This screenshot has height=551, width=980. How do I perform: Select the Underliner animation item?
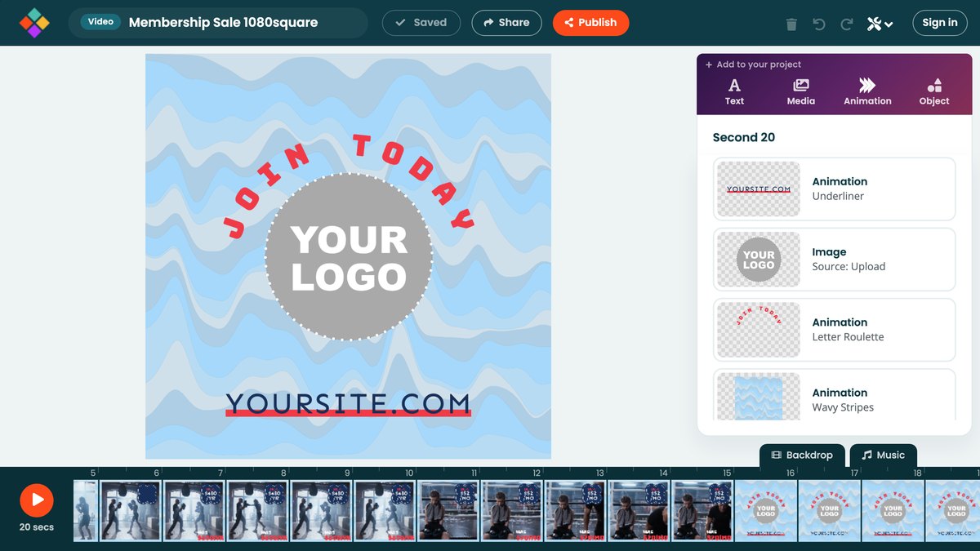click(834, 189)
